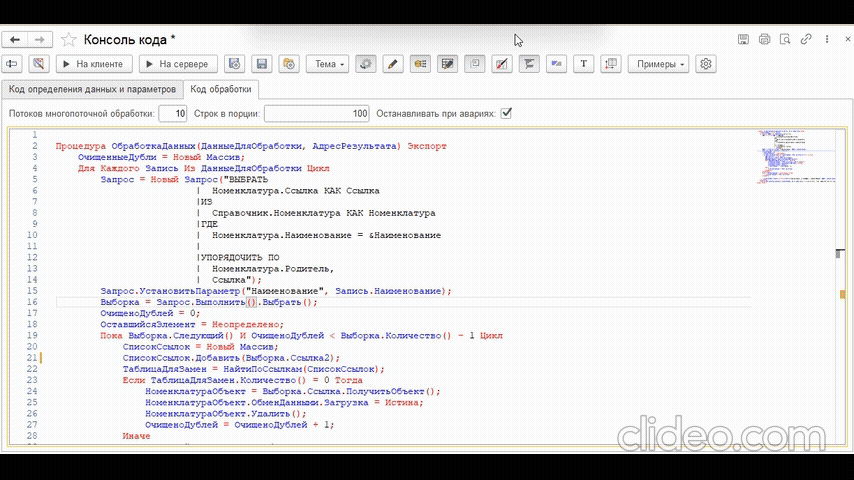This screenshot has width=854, height=480.
Task: Open the three-dot more menu
Action: [827, 39]
